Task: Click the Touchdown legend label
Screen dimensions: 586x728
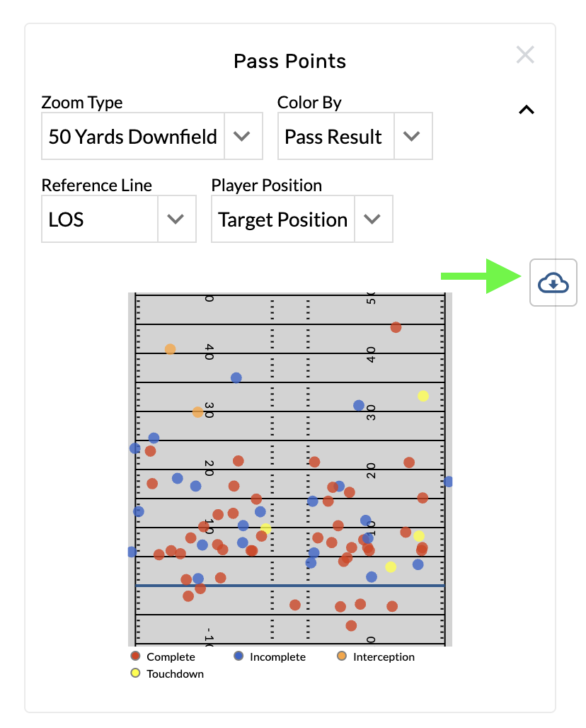Action: coord(175,674)
